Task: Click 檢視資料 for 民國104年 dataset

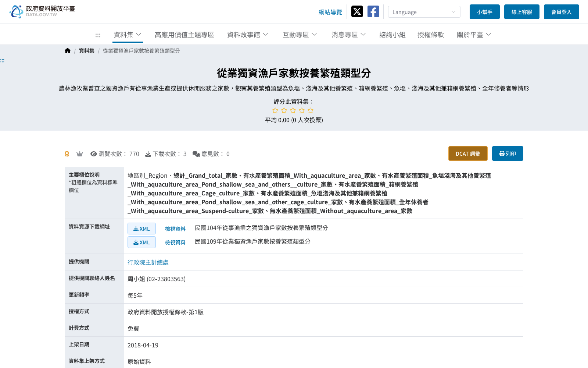Action: (175, 229)
